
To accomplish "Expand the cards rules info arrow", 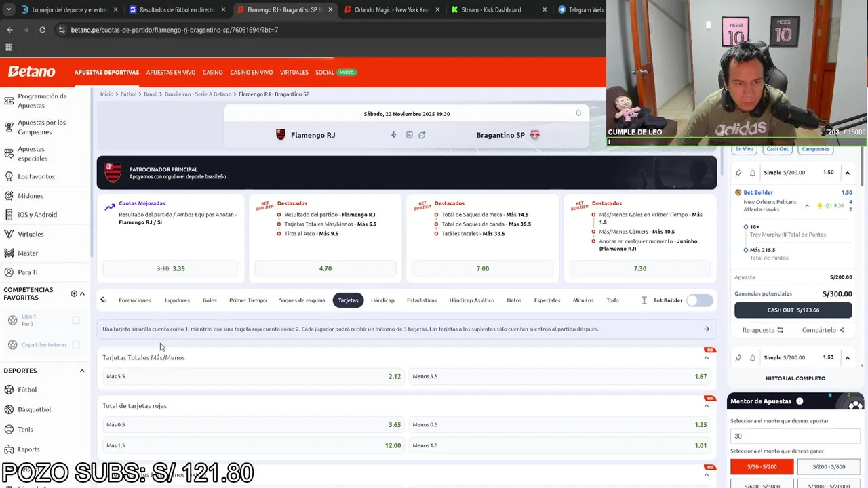I will (x=707, y=329).
